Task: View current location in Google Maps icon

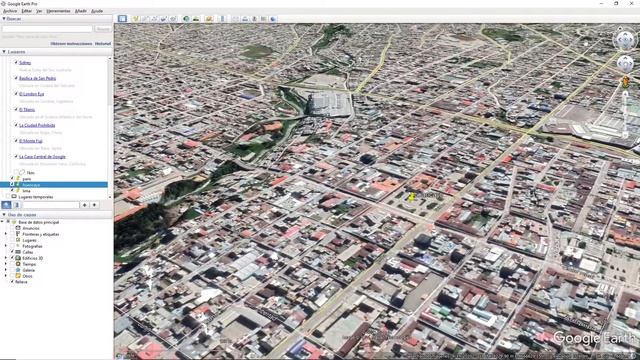Action: point(264,19)
